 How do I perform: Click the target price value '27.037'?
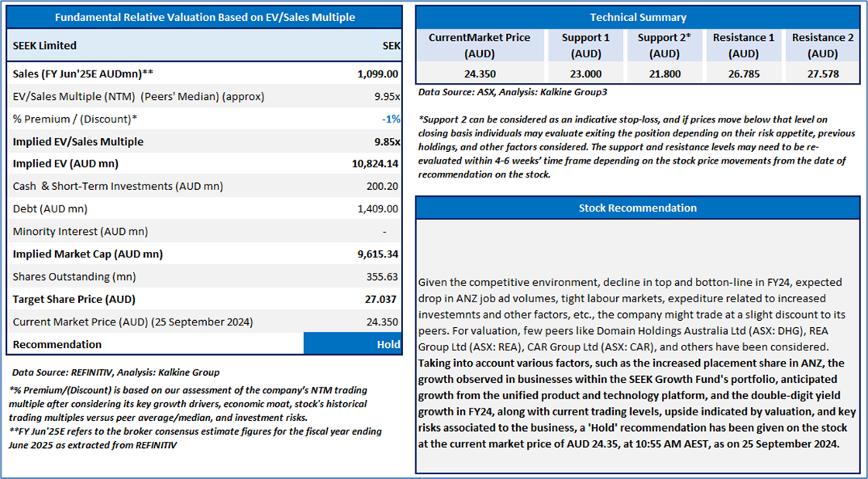coord(381,299)
